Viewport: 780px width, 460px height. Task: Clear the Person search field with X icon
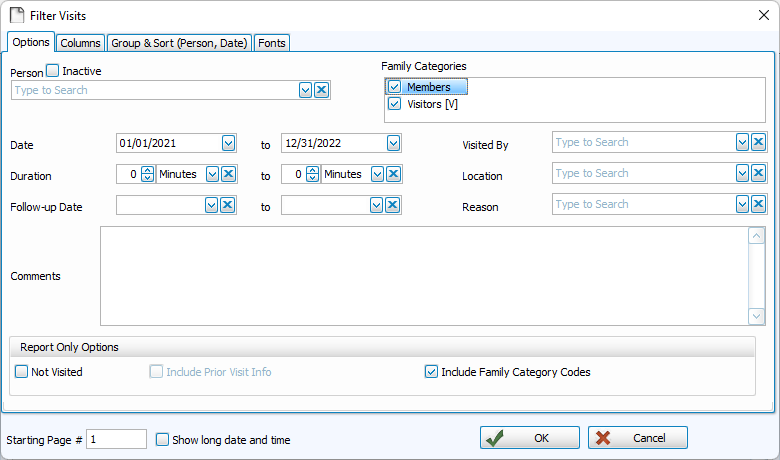pos(321,90)
